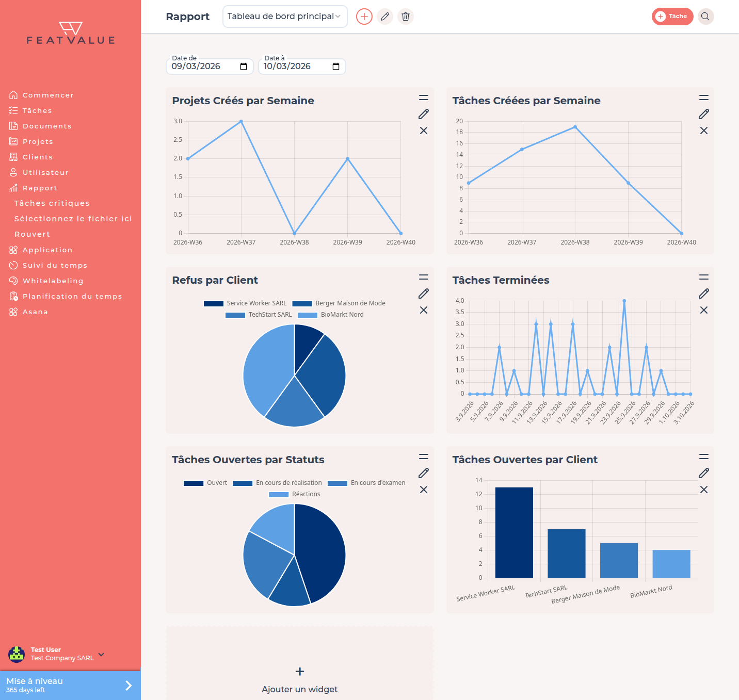Image resolution: width=739 pixels, height=700 pixels.
Task: Toggle Ouvert legend in Tâches Ouvertes par Statuts
Action: point(205,483)
